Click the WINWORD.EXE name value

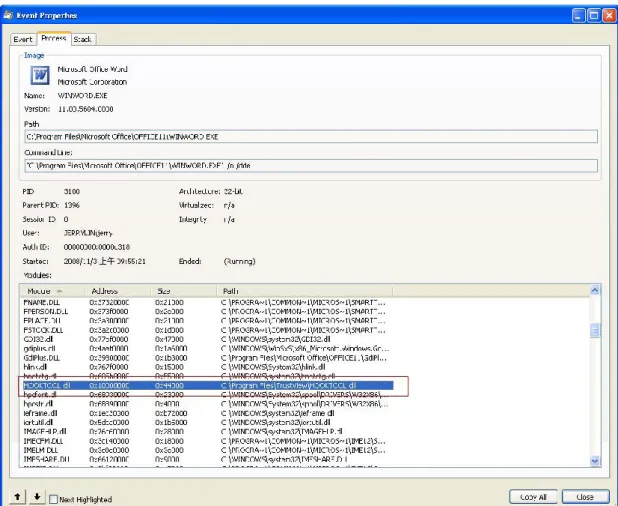click(82, 96)
